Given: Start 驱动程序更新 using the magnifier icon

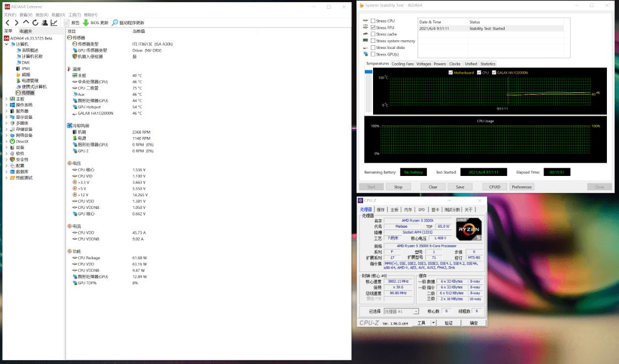Looking at the screenshot, I should tap(117, 23).
